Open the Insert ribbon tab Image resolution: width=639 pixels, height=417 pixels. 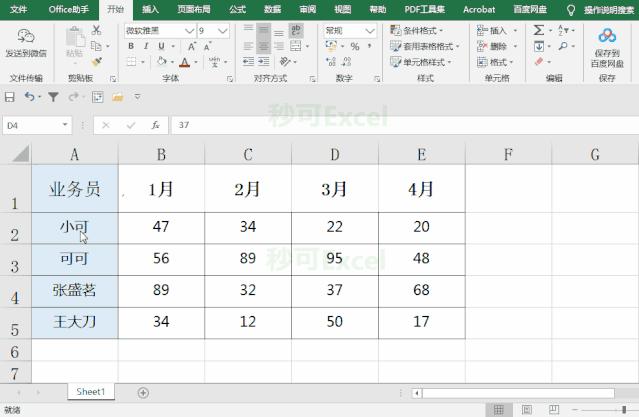[x=150, y=9]
